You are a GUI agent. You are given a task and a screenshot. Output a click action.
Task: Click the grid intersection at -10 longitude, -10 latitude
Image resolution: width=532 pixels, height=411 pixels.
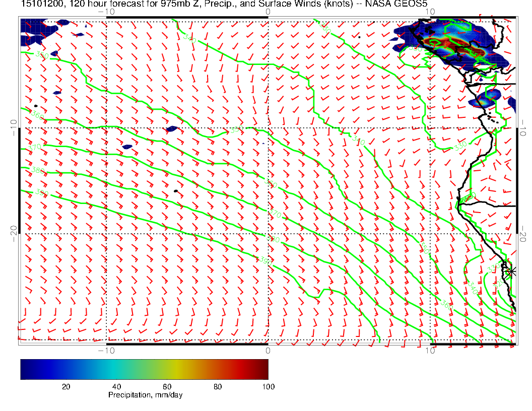pyautogui.click(x=106, y=128)
